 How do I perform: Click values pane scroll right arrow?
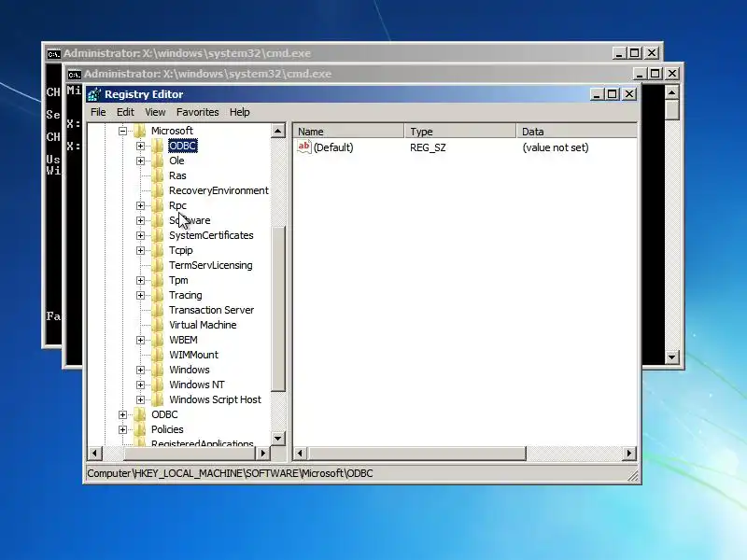click(x=629, y=454)
